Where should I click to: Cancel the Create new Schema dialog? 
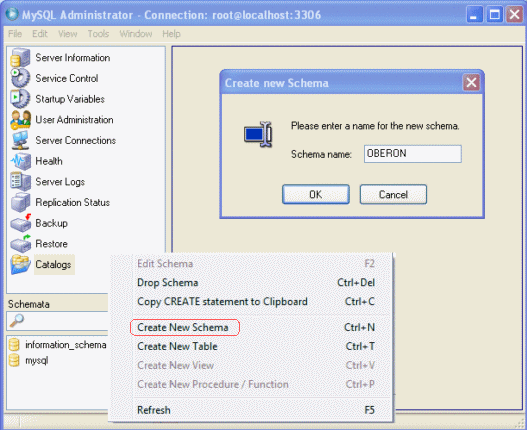pyautogui.click(x=393, y=194)
